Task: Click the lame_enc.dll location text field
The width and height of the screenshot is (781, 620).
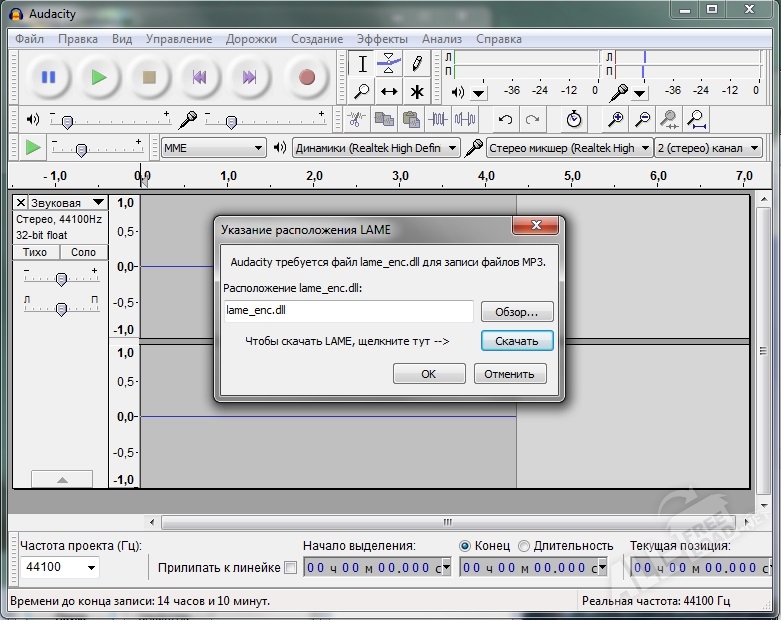Action: point(348,311)
